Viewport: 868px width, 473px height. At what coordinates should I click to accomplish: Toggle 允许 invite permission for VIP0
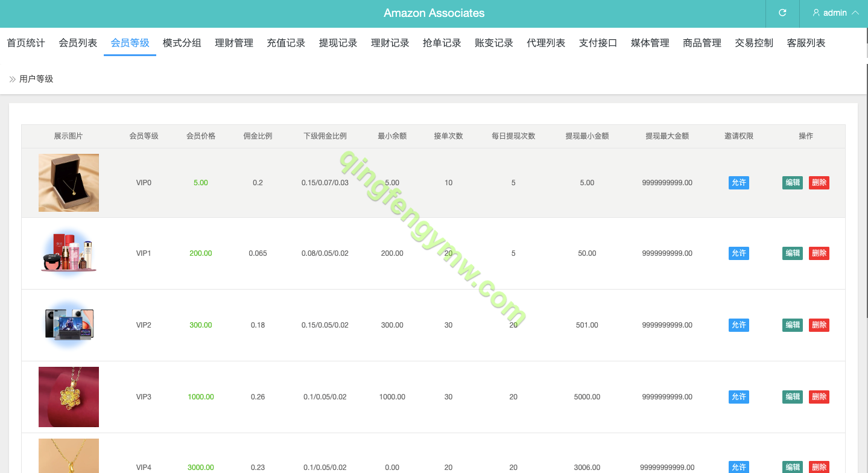coord(739,183)
